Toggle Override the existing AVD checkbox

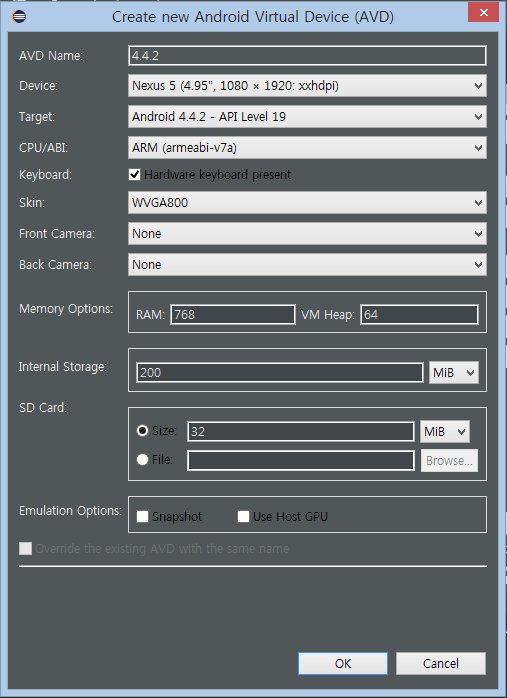[x=25, y=548]
